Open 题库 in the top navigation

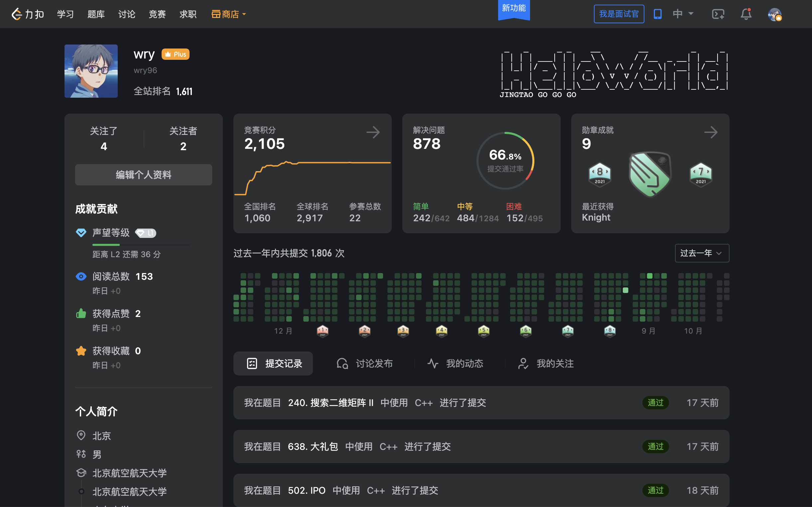coord(96,14)
